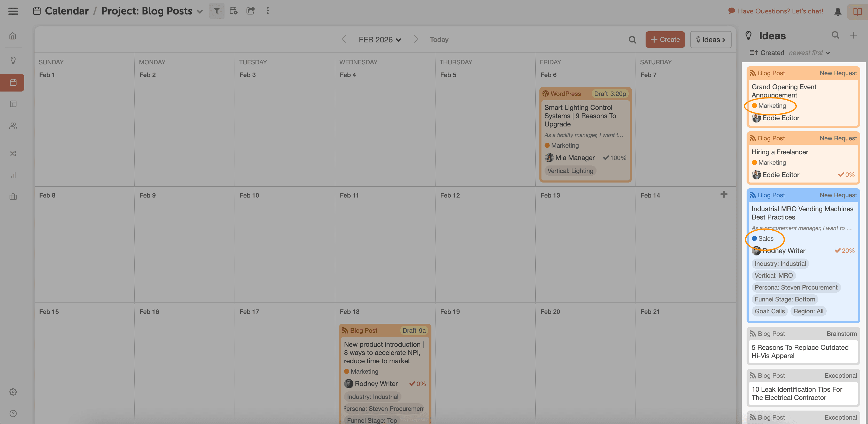Click the calendar search magnifier icon
The height and width of the screenshot is (424, 868).
coord(632,40)
